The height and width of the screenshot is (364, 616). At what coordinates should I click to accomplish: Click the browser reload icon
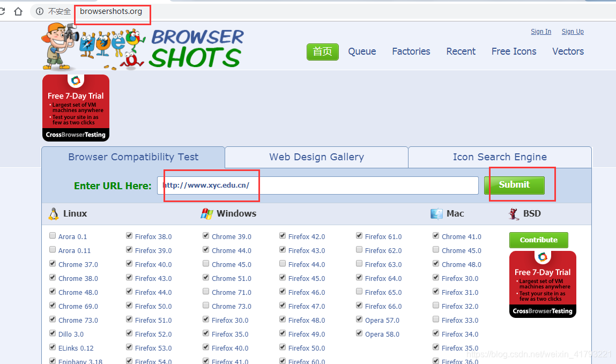2,11
